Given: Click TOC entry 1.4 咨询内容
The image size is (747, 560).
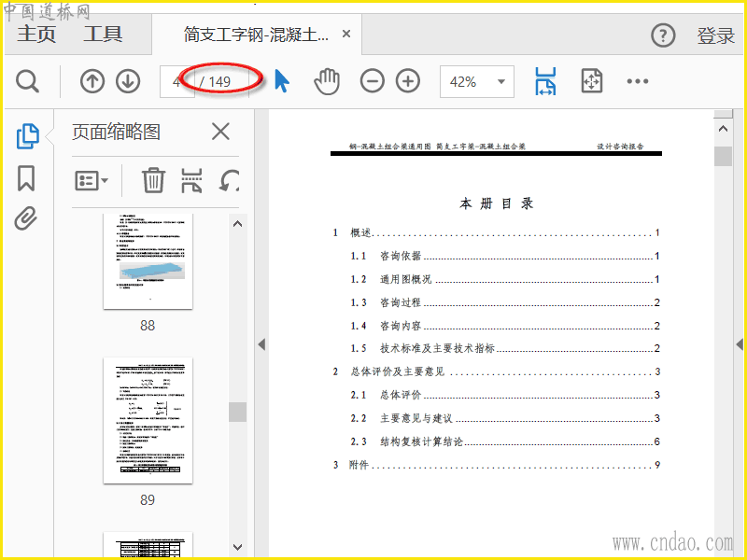Looking at the screenshot, I should (505, 326).
